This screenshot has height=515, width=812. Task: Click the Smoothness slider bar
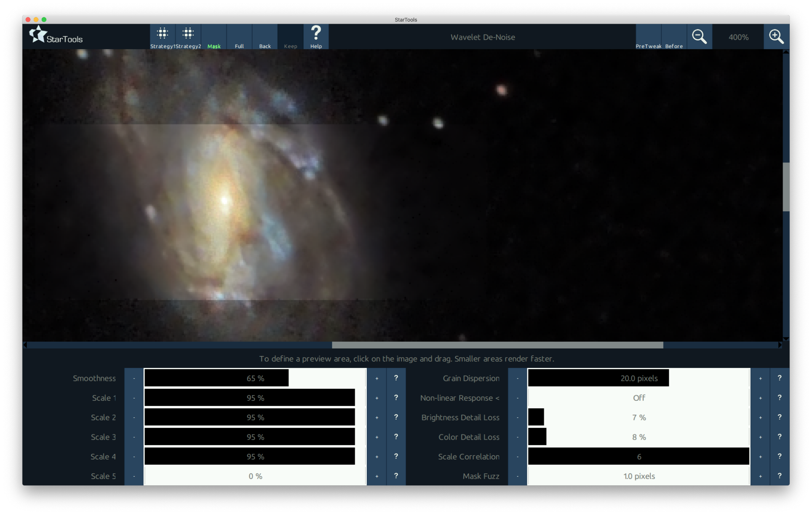point(255,378)
